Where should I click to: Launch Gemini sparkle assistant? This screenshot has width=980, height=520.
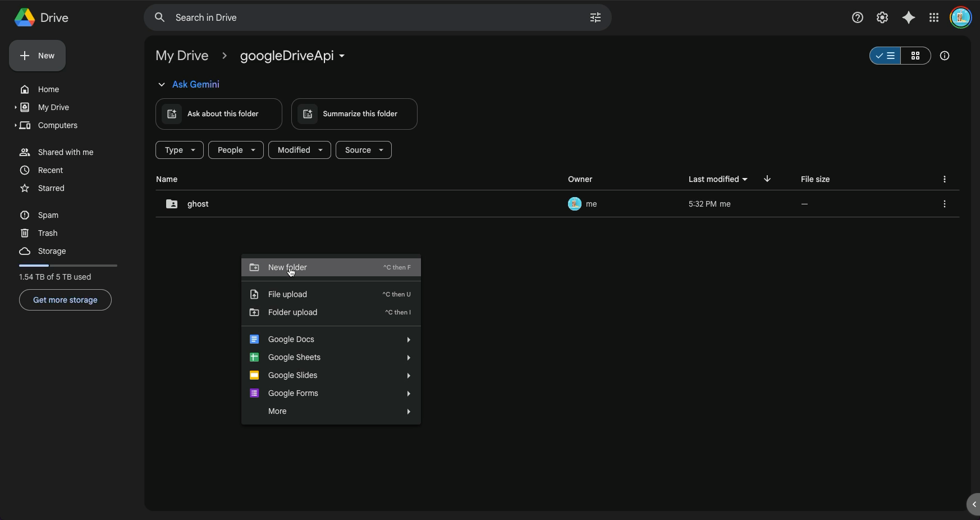click(x=909, y=17)
